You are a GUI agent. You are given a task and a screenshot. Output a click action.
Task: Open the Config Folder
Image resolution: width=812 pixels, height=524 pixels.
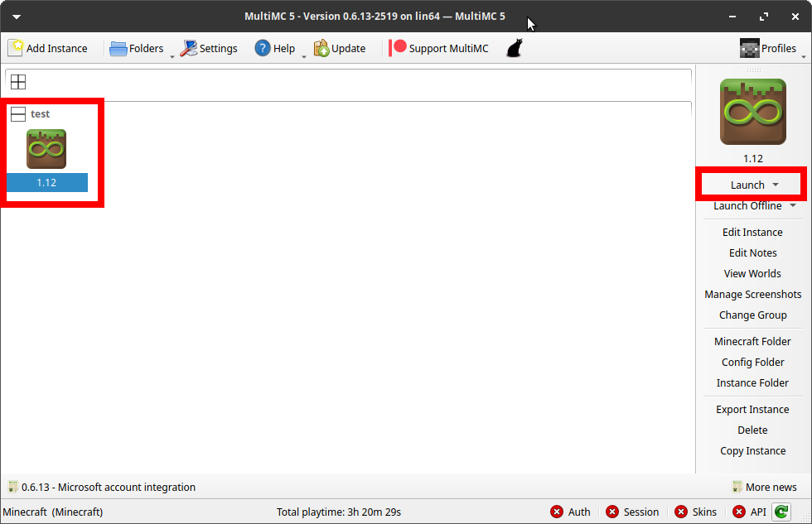[x=752, y=362]
